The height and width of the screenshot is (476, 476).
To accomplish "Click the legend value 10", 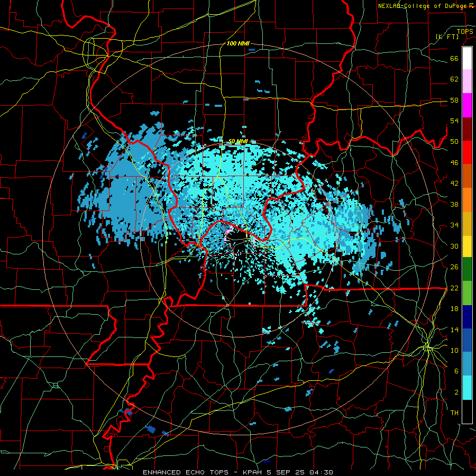I will (454, 350).
